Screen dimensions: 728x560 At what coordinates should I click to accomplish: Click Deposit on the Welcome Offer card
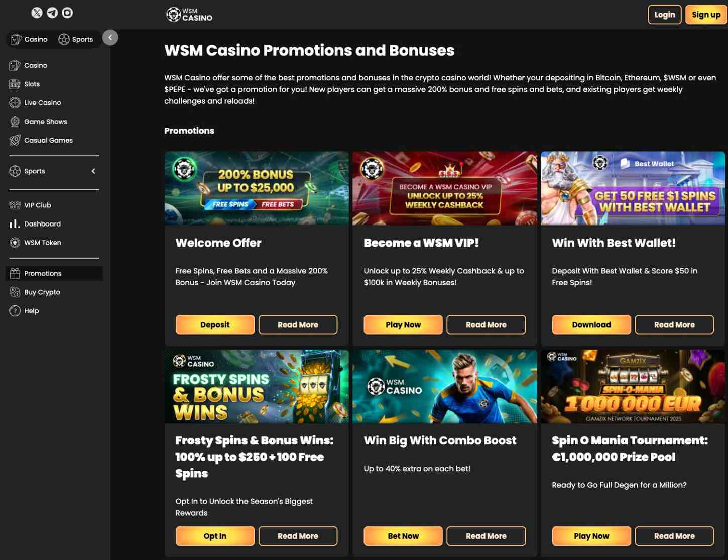215,325
